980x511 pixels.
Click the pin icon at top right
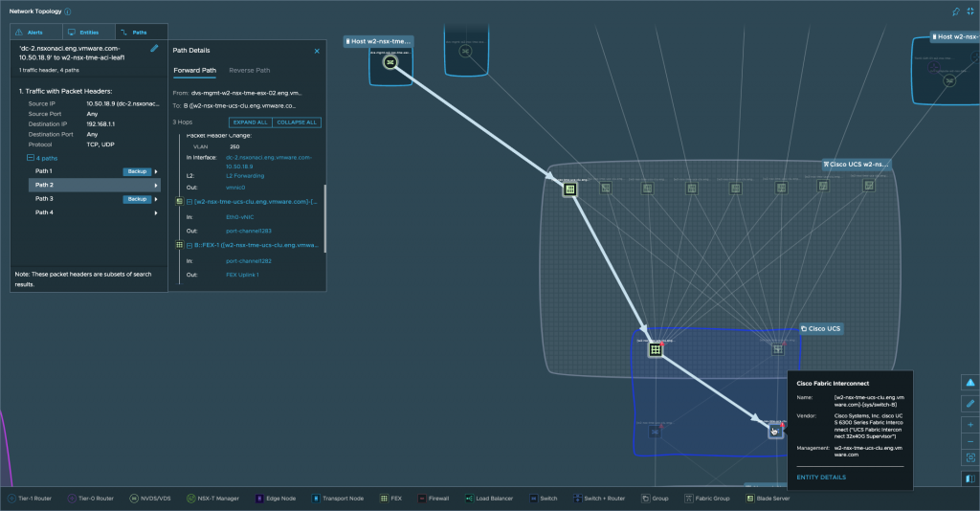click(x=954, y=11)
